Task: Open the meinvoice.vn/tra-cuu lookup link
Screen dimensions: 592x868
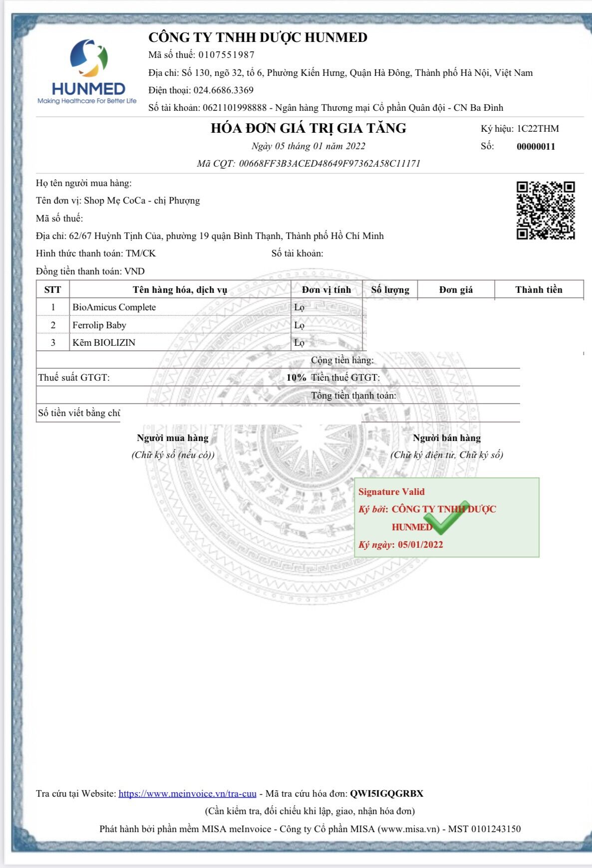Action: tap(187, 793)
